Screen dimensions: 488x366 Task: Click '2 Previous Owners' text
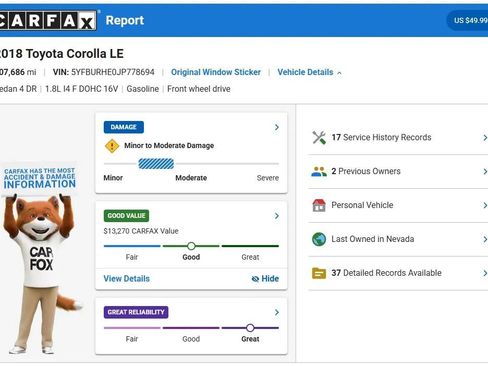366,171
